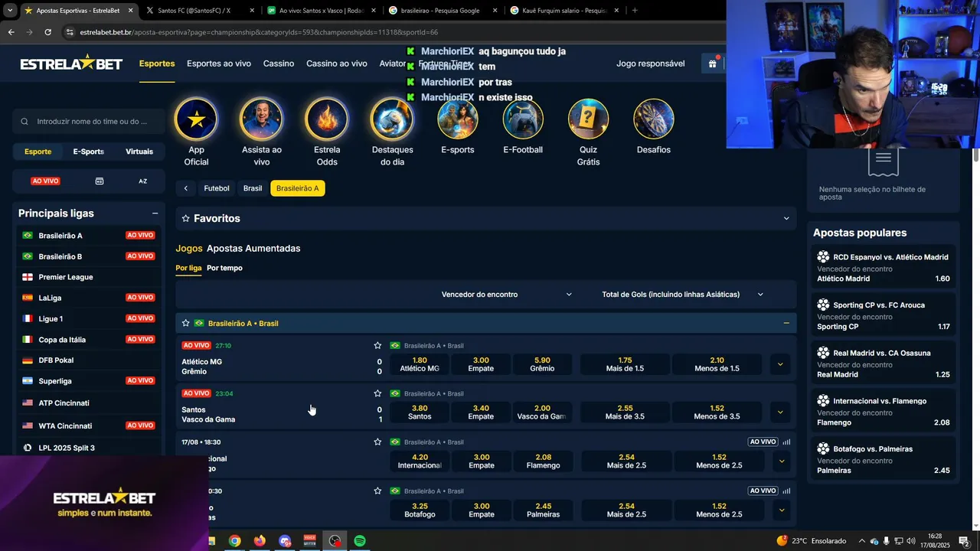Switch to E-Sports sidebar tab
Image resolution: width=980 pixels, height=551 pixels.
pos(88,152)
